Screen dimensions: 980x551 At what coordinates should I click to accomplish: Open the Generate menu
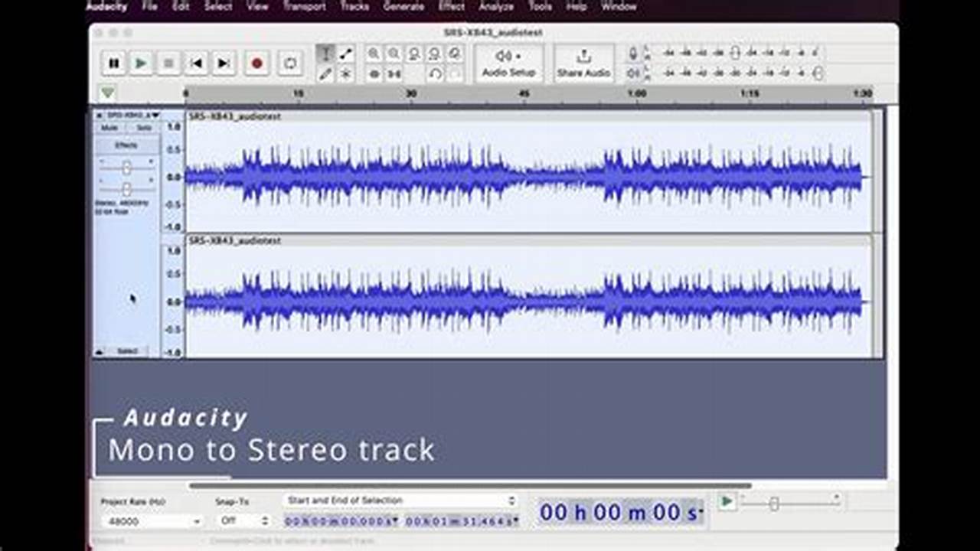(x=403, y=6)
